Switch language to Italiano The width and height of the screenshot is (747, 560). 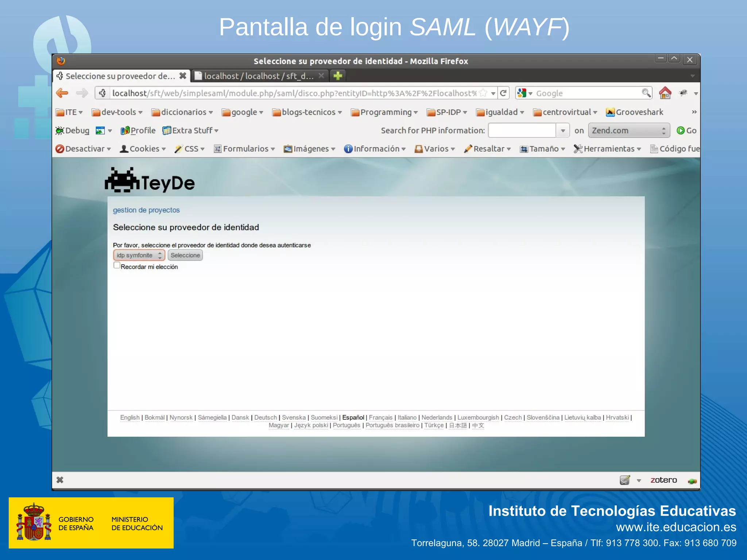(x=407, y=417)
